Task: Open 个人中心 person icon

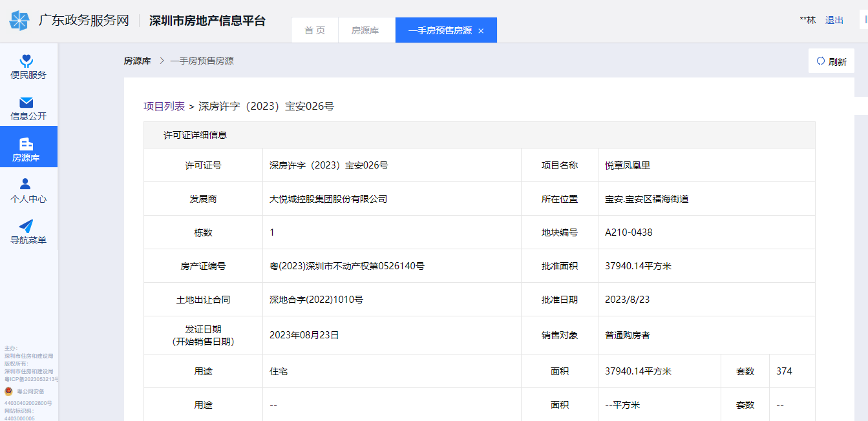Action: click(26, 184)
